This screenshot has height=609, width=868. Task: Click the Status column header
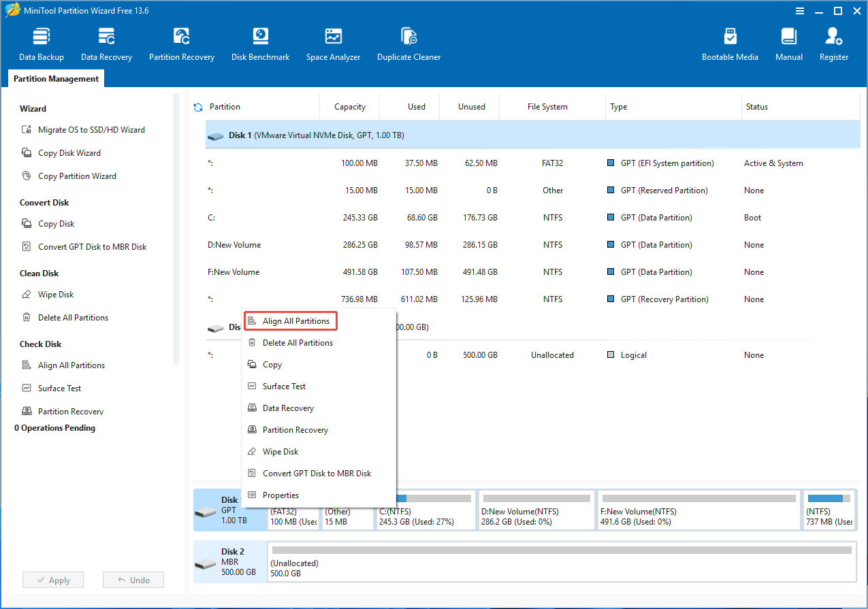801,107
